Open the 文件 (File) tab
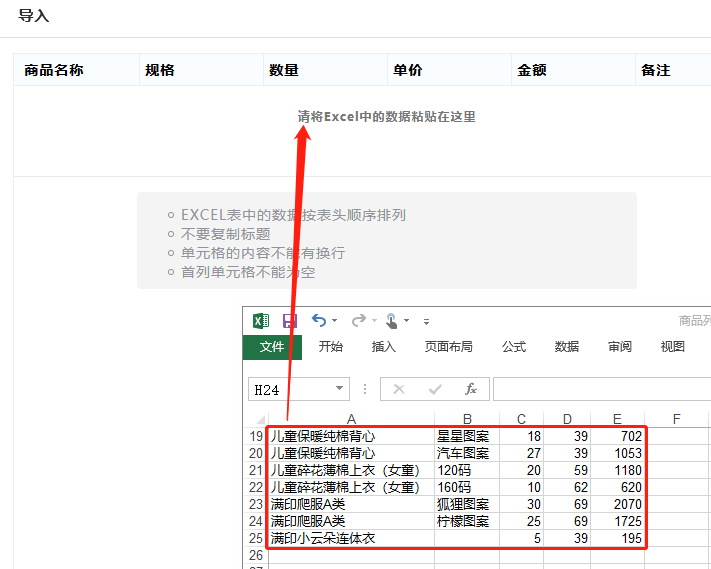The width and height of the screenshot is (711, 569). 272,347
